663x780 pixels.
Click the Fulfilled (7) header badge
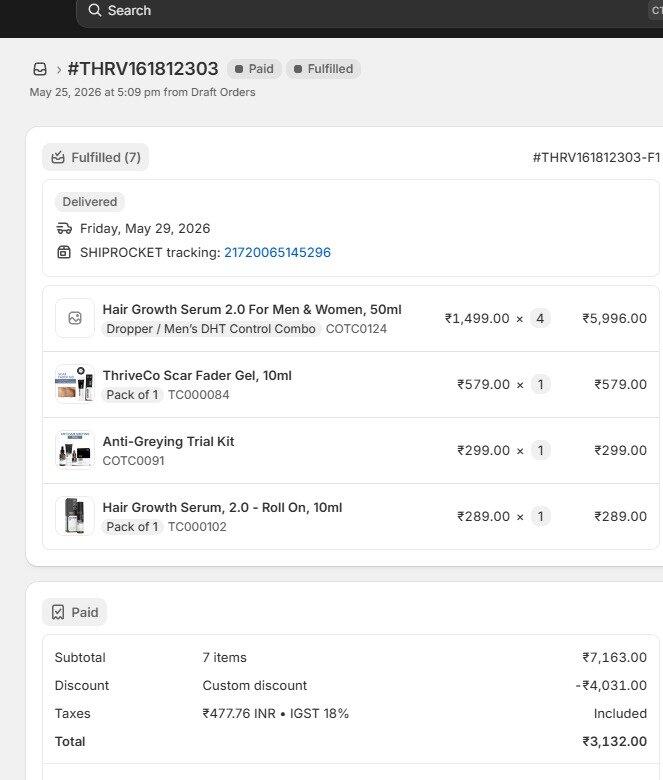[95, 157]
